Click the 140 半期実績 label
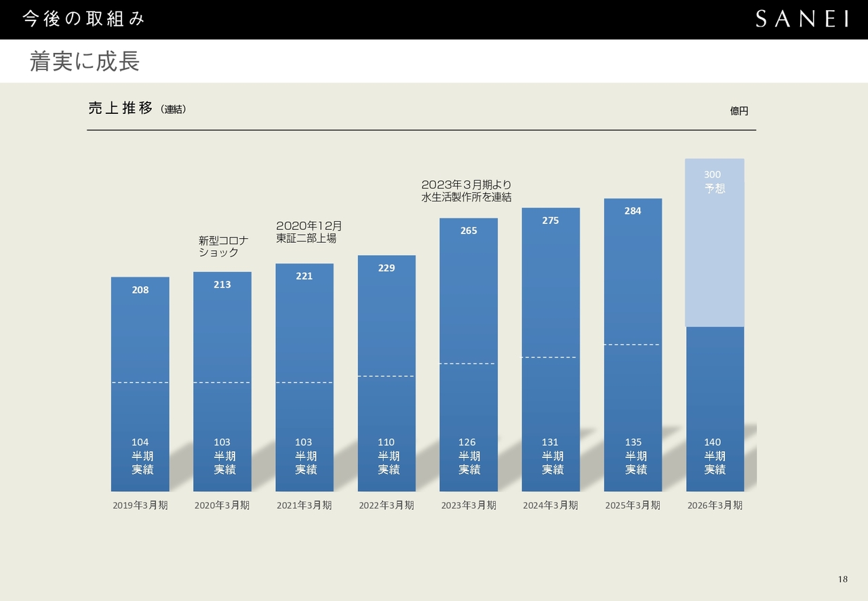868x601 pixels. point(714,456)
